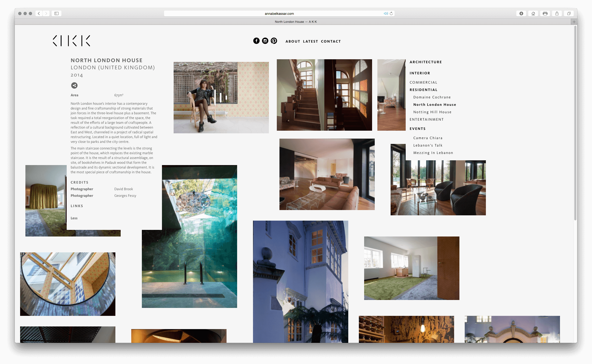Toggle the Safari sidebar button
592x364 pixels.
pyautogui.click(x=56, y=13)
